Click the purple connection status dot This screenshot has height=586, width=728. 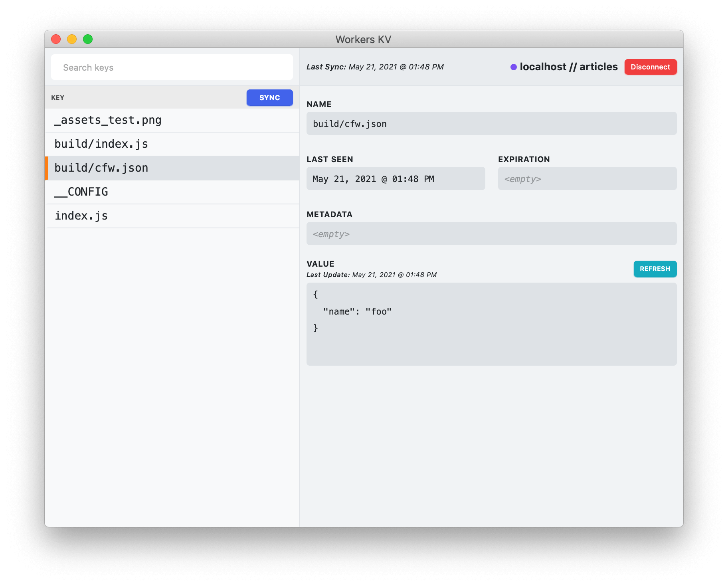tap(513, 67)
